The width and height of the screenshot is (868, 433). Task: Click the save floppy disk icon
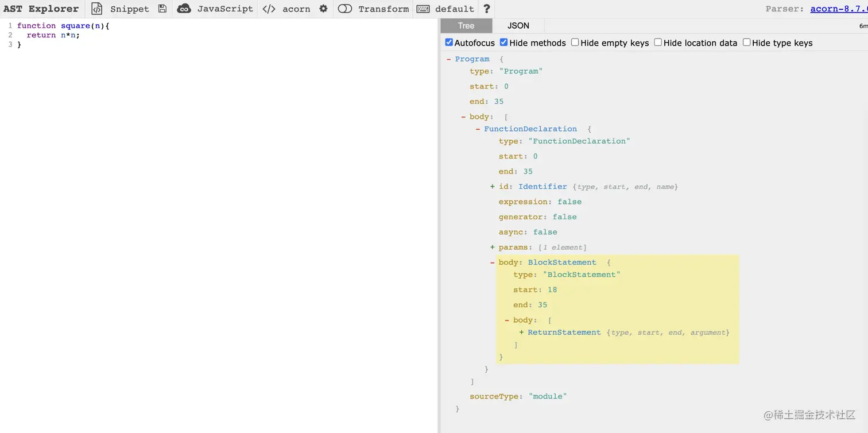coord(162,9)
